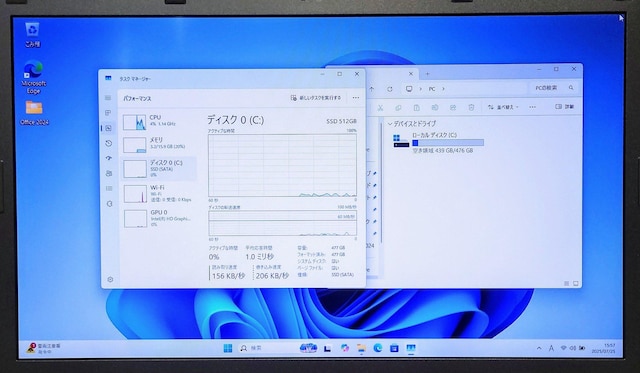Select CPU performance graph entry
The width and height of the screenshot is (640, 373).
pyautogui.click(x=158, y=122)
